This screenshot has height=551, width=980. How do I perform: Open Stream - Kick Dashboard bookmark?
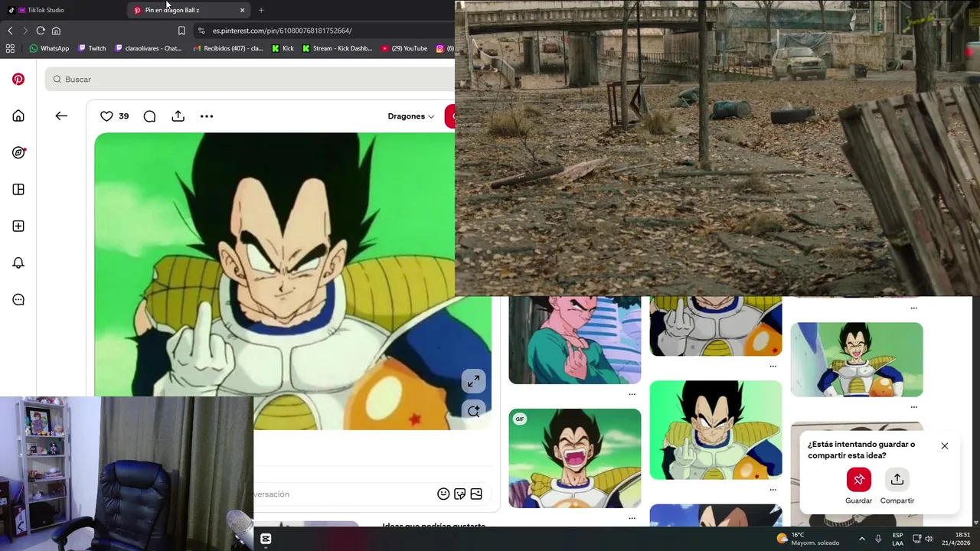coord(337,48)
